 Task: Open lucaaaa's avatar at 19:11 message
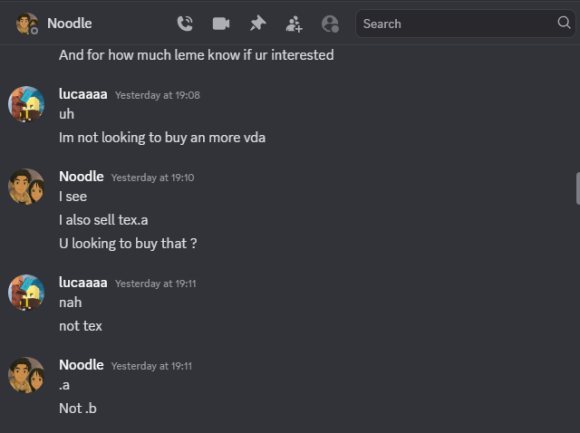26,292
